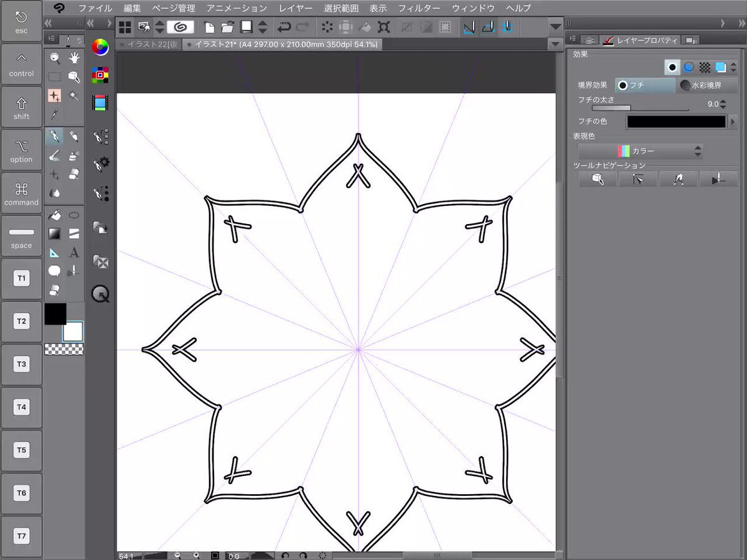747x560 pixels.
Task: Open the 編集 menu
Action: pyautogui.click(x=132, y=8)
